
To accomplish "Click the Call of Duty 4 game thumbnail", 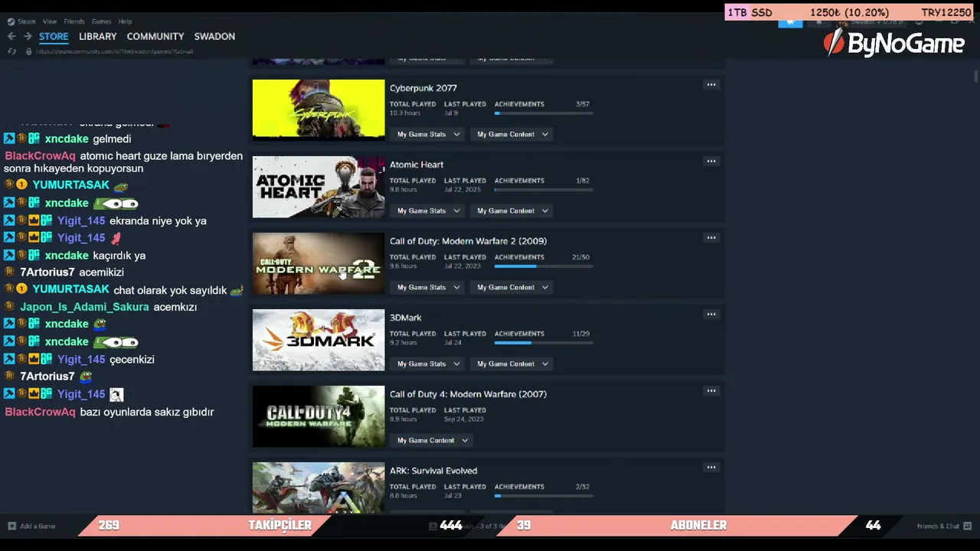I will 318,416.
